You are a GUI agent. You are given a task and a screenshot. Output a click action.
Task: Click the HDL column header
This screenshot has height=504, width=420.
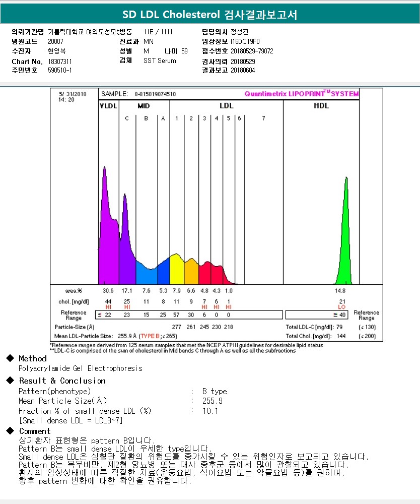(x=321, y=106)
